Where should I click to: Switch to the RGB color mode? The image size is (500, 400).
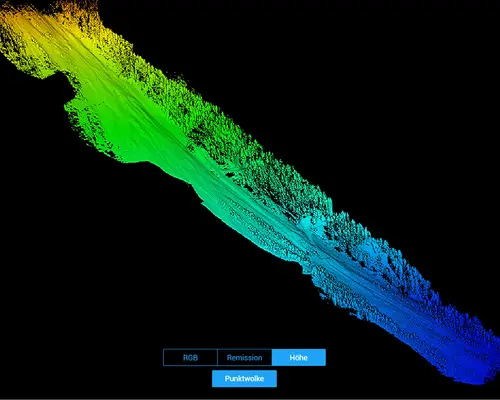tap(190, 357)
